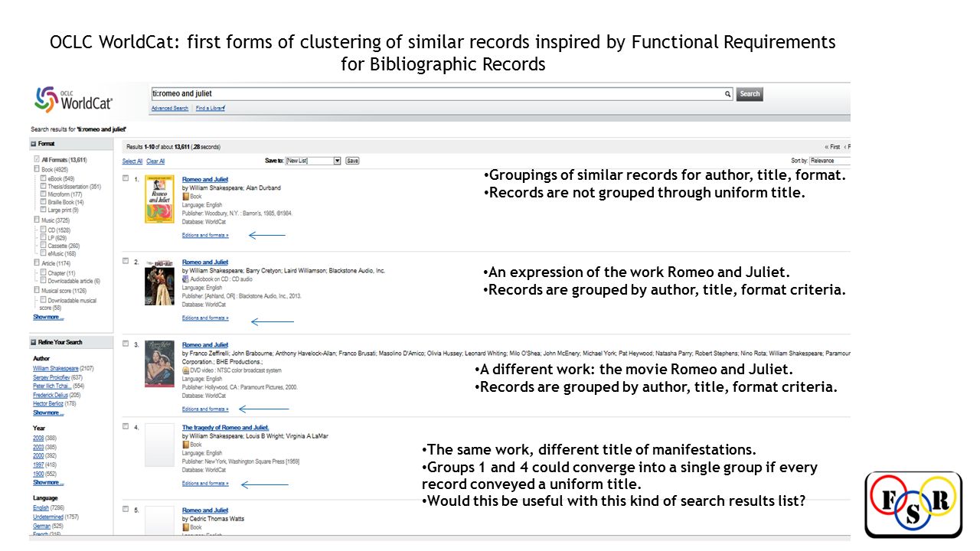Check the LP (629) filter
Image resolution: width=980 pixels, height=551 pixels.
pos(44,238)
